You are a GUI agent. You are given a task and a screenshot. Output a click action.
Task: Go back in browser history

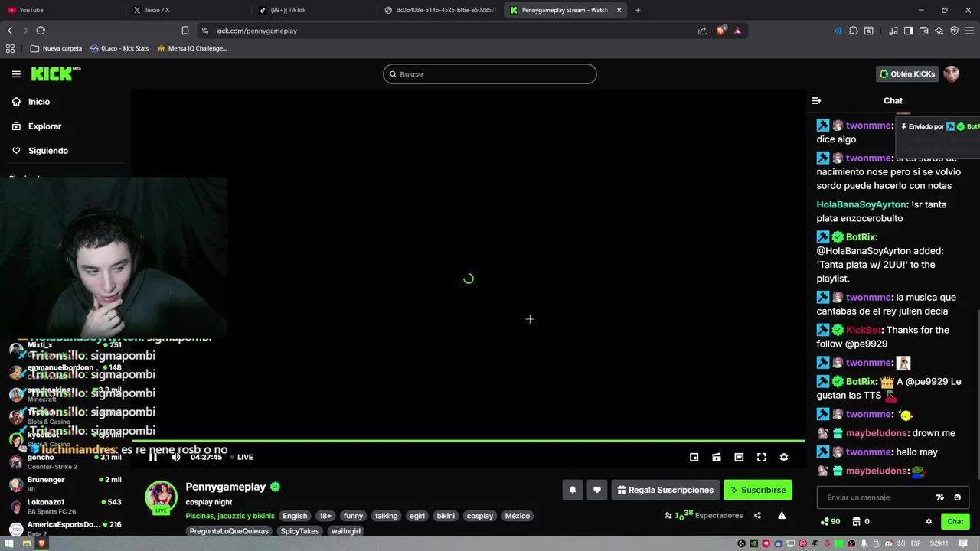[10, 31]
